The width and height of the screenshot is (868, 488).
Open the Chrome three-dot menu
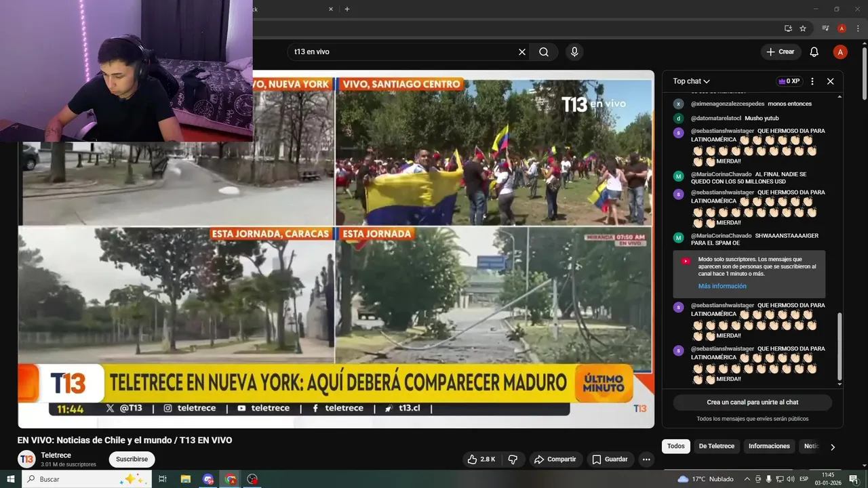tap(857, 28)
